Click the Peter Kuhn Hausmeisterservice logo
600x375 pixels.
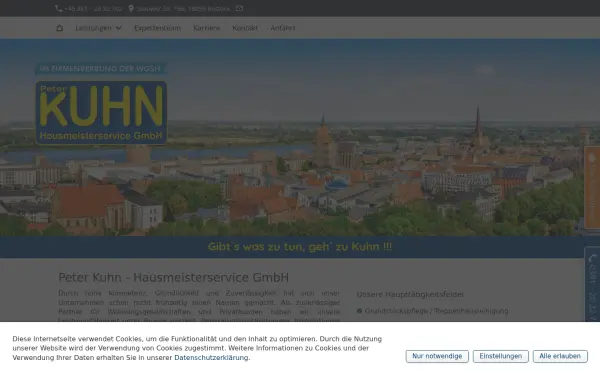pos(101,112)
